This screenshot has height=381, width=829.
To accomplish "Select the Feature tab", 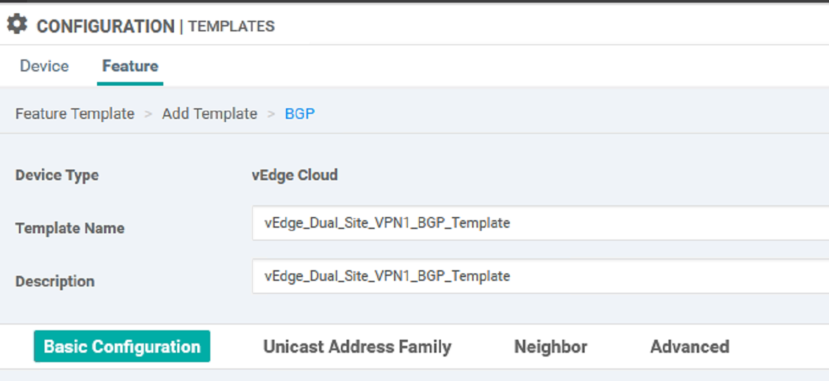I will tap(130, 66).
